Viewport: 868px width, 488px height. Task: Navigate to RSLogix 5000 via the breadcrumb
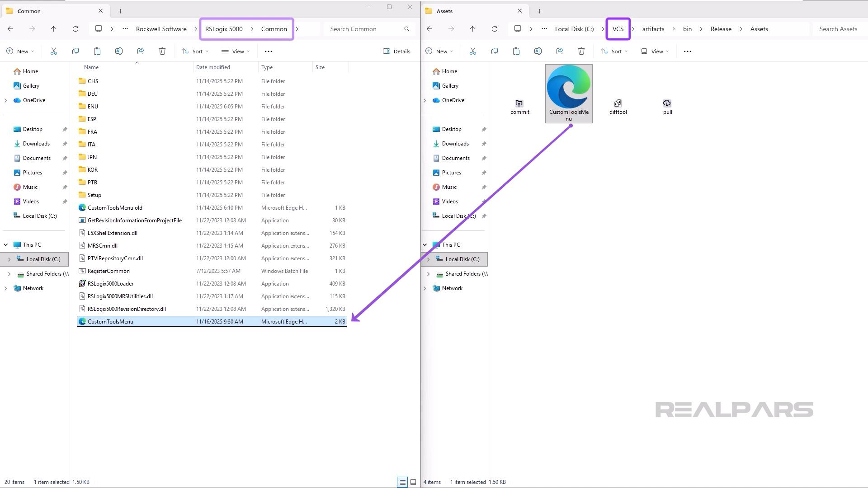coord(223,28)
